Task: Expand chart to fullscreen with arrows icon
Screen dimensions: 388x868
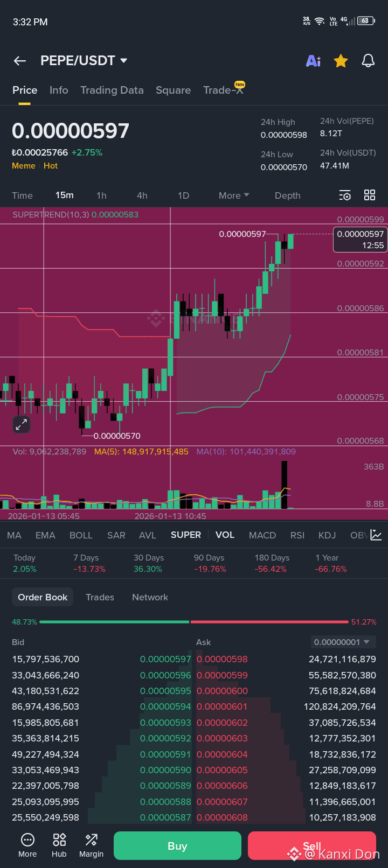Action: 21,424
